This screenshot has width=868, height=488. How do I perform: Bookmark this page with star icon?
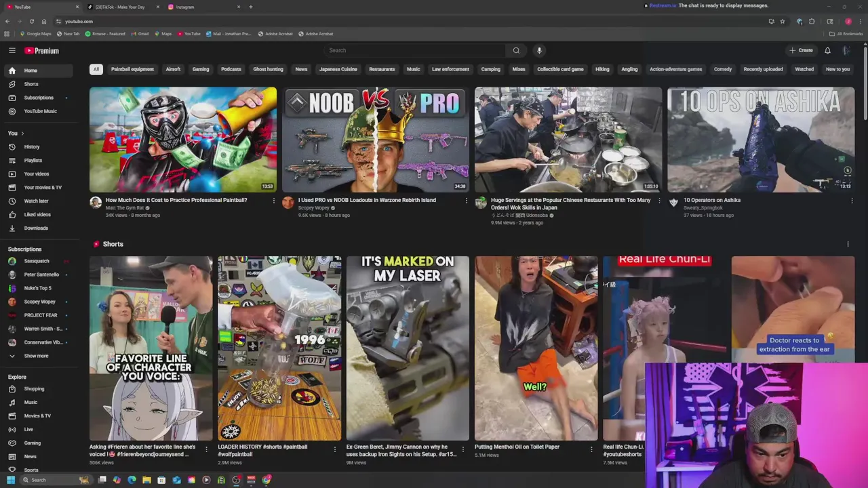(783, 21)
